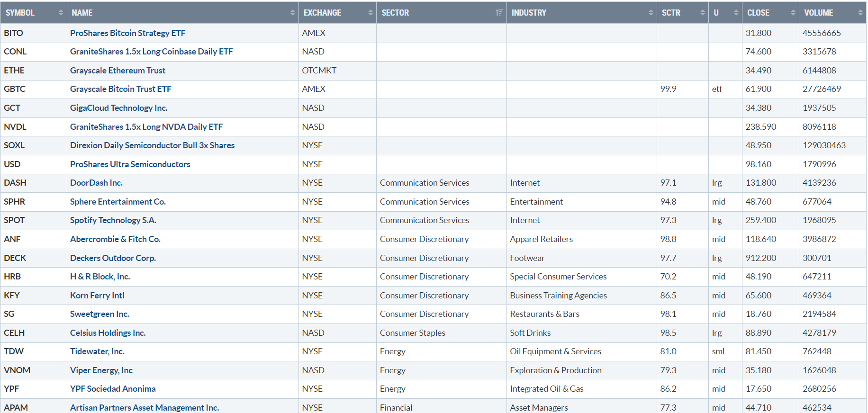Open Direxion Daily Semiconductor Bull 3x Shares

point(152,145)
